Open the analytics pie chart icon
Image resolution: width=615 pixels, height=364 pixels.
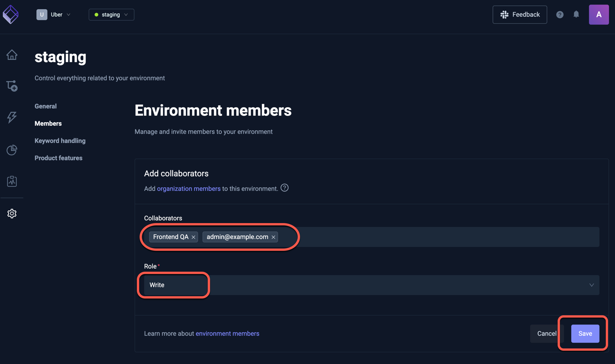coord(12,150)
